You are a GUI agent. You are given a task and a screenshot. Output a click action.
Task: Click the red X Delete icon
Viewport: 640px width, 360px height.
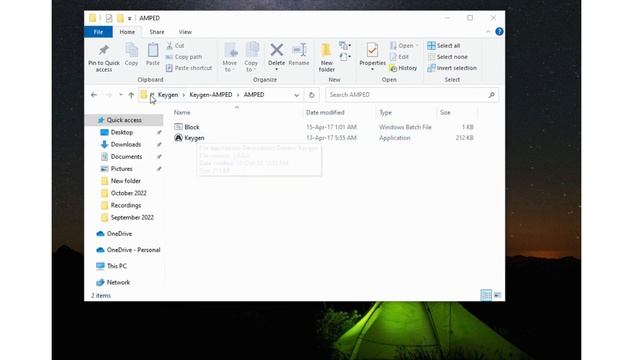point(276,50)
